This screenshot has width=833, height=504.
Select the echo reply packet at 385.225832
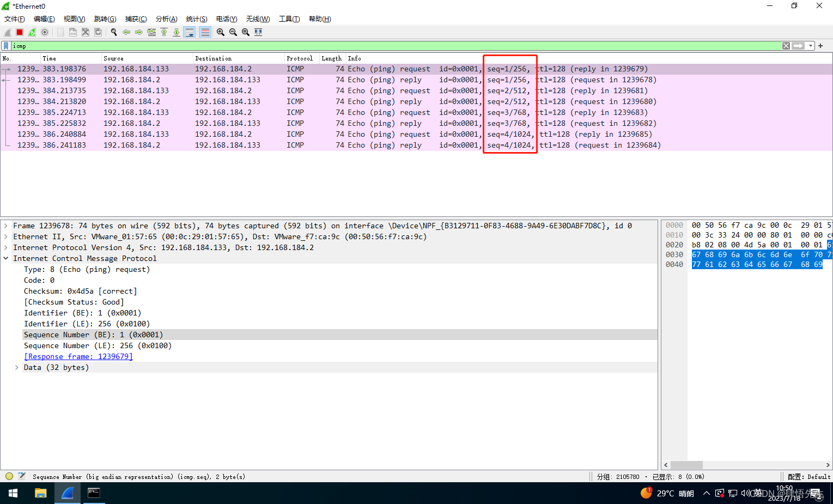(416, 123)
